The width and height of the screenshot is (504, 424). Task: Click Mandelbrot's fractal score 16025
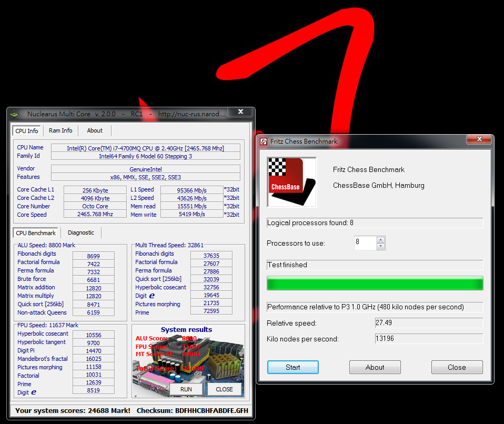coord(94,359)
